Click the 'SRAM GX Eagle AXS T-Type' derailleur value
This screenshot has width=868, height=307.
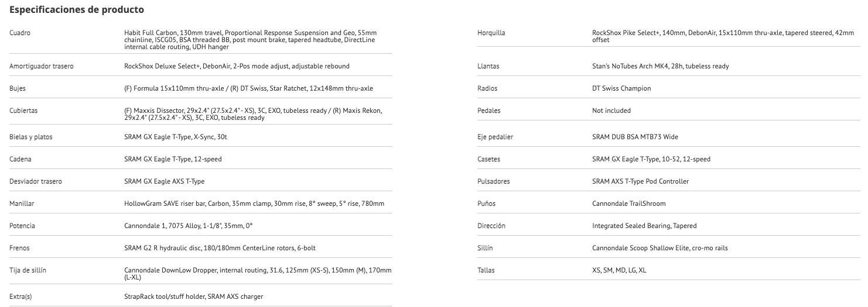[165, 181]
